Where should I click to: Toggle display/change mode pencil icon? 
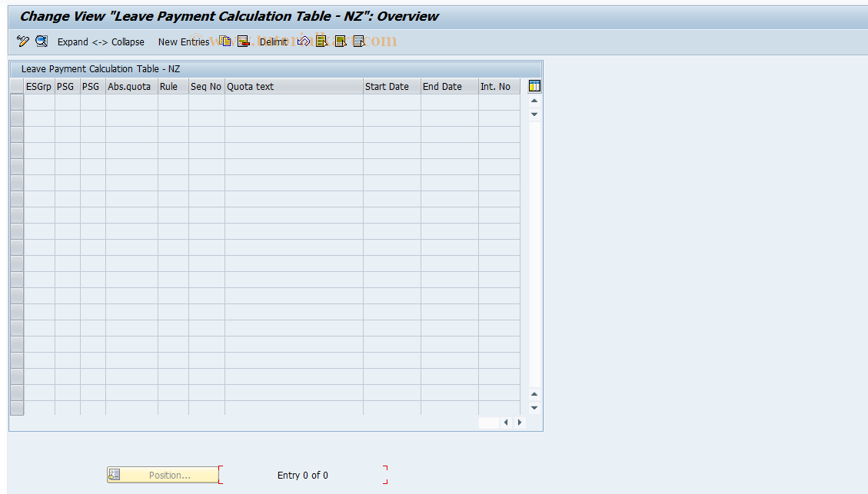tap(23, 41)
